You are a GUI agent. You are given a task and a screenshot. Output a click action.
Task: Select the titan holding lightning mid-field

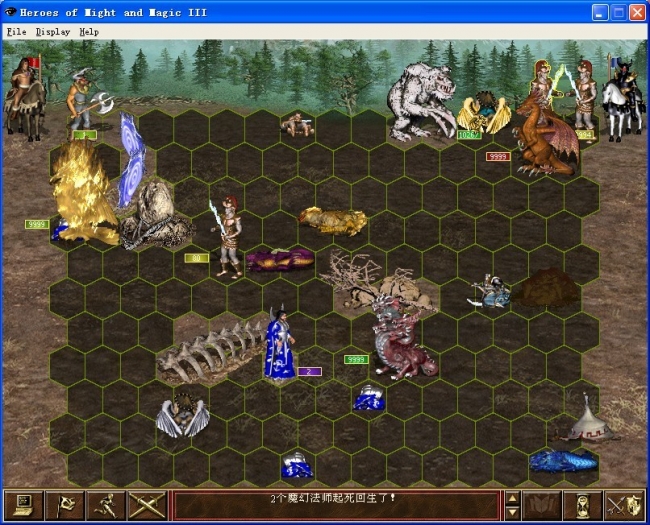click(x=228, y=236)
